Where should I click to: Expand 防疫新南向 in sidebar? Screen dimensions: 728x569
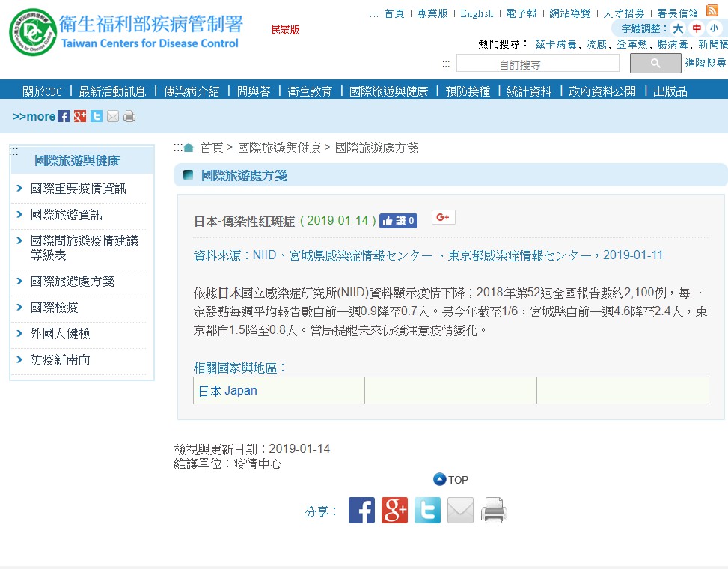pyautogui.click(x=60, y=360)
